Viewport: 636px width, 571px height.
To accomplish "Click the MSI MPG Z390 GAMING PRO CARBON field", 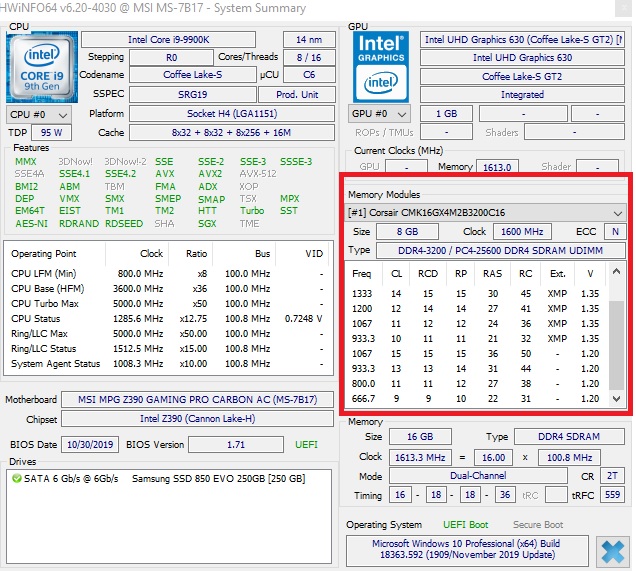I will coord(198,399).
